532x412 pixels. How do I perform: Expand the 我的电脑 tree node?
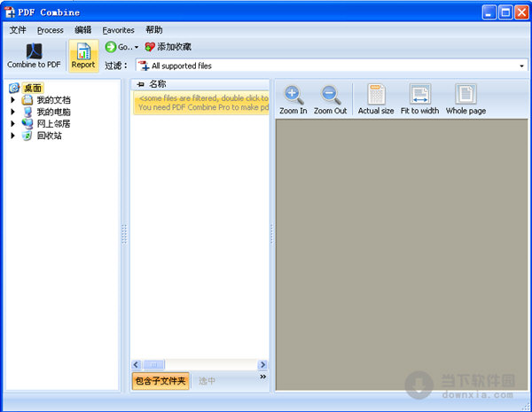(x=13, y=113)
